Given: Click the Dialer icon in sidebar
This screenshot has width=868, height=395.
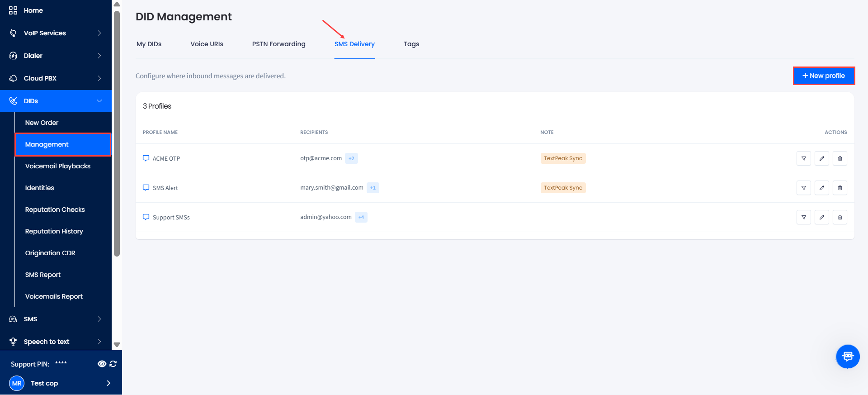Looking at the screenshot, I should (x=13, y=56).
